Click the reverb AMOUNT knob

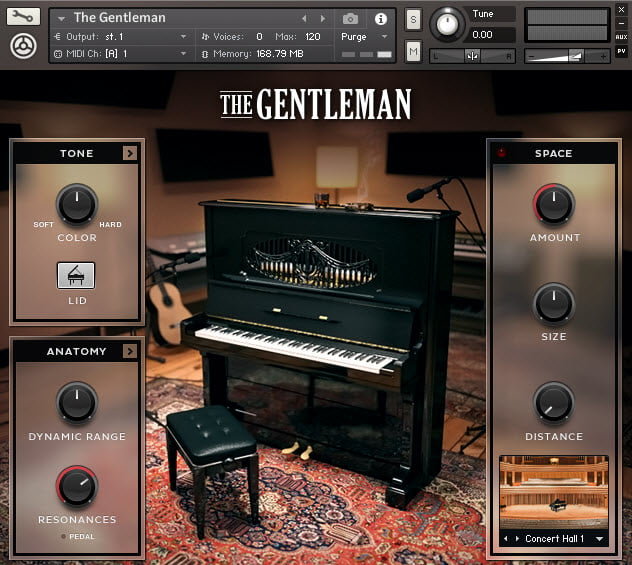(x=554, y=204)
